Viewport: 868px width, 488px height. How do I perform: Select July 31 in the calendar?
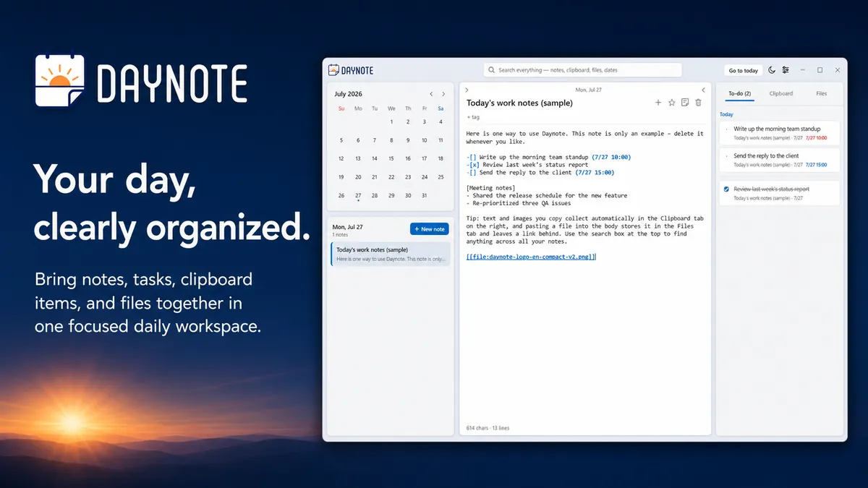click(x=425, y=195)
